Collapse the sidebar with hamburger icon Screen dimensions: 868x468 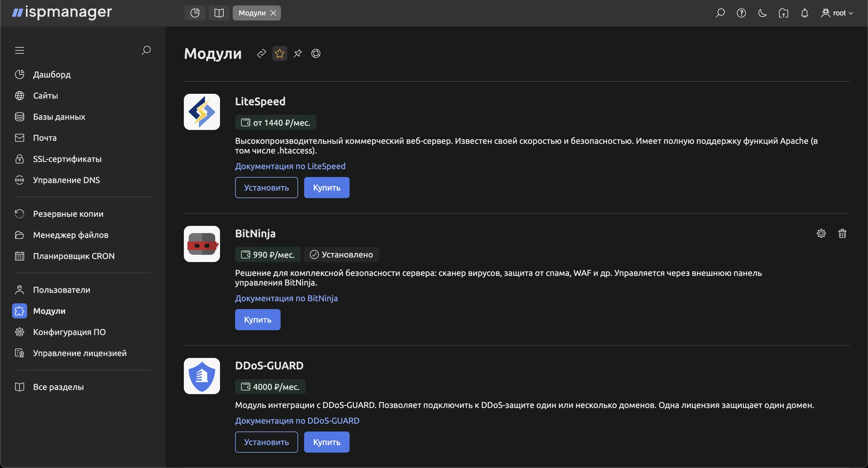click(x=20, y=50)
